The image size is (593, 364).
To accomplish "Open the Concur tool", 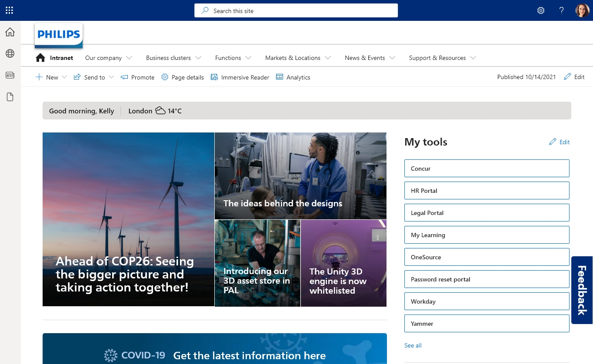I will pos(487,168).
